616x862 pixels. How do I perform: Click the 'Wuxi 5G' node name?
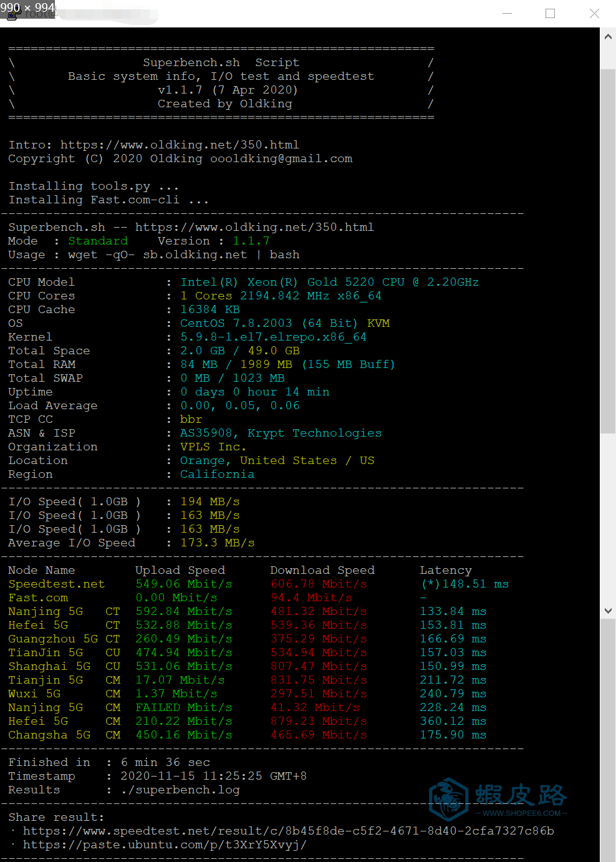[34, 694]
